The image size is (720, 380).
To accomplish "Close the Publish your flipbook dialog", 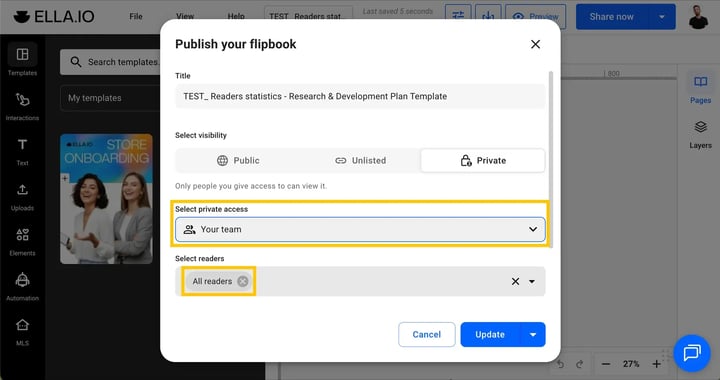I will (x=535, y=44).
